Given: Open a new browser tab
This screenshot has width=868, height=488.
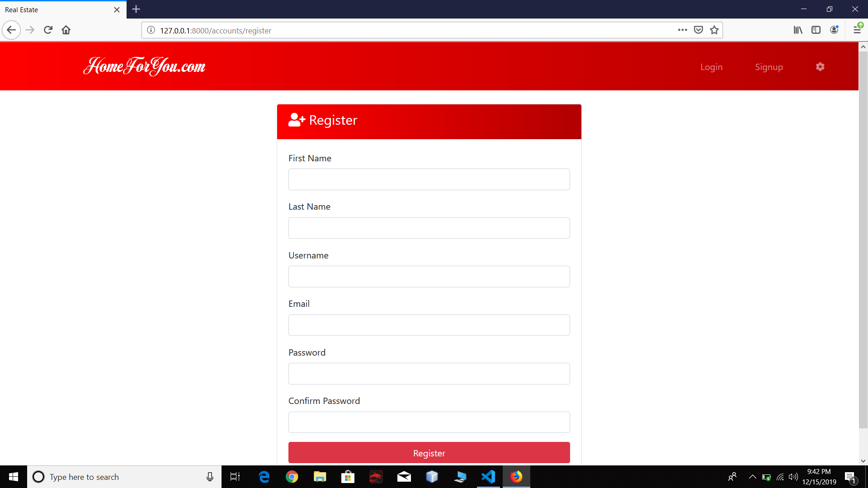Looking at the screenshot, I should point(136,9).
